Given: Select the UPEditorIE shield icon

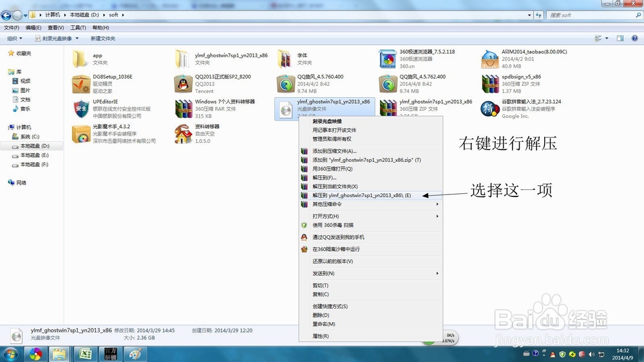Looking at the screenshot, I should 81,109.
